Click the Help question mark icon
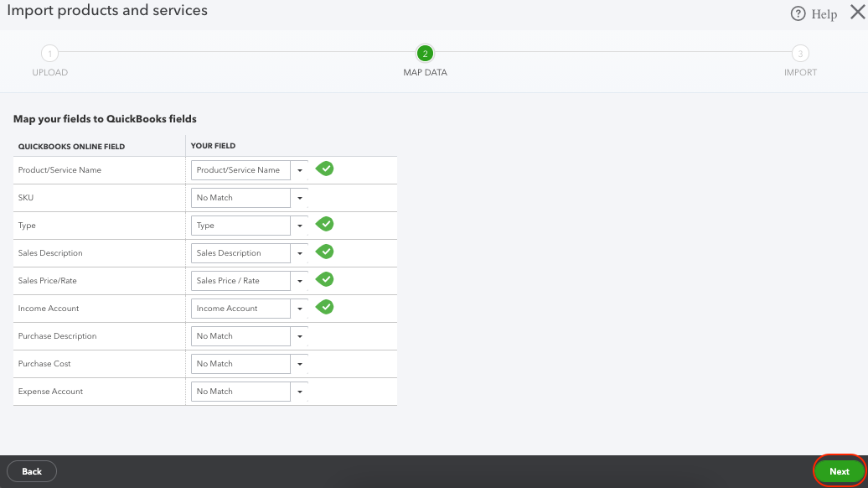868x488 pixels. 798,14
